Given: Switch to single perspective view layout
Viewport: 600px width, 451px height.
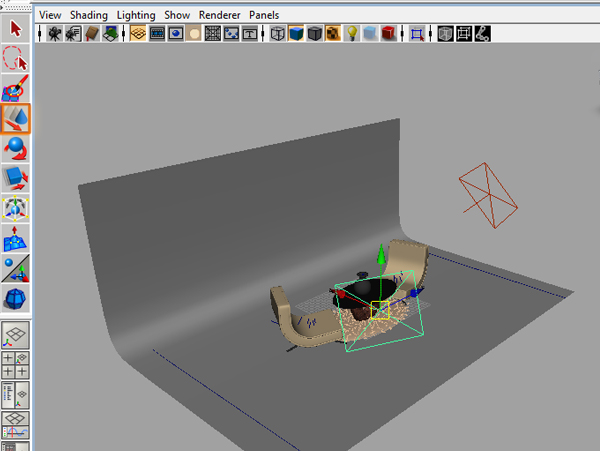Looking at the screenshot, I should [16, 335].
